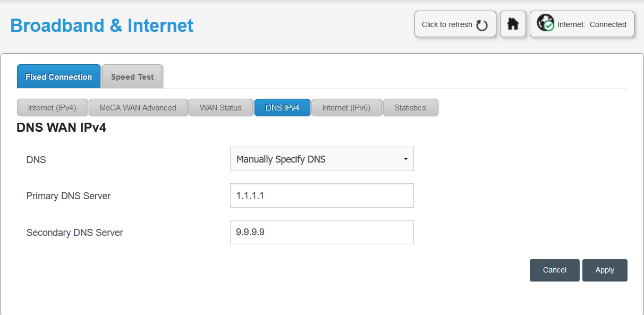644x315 pixels.
Task: Switch to the Speed Test tab
Action: coord(132,76)
